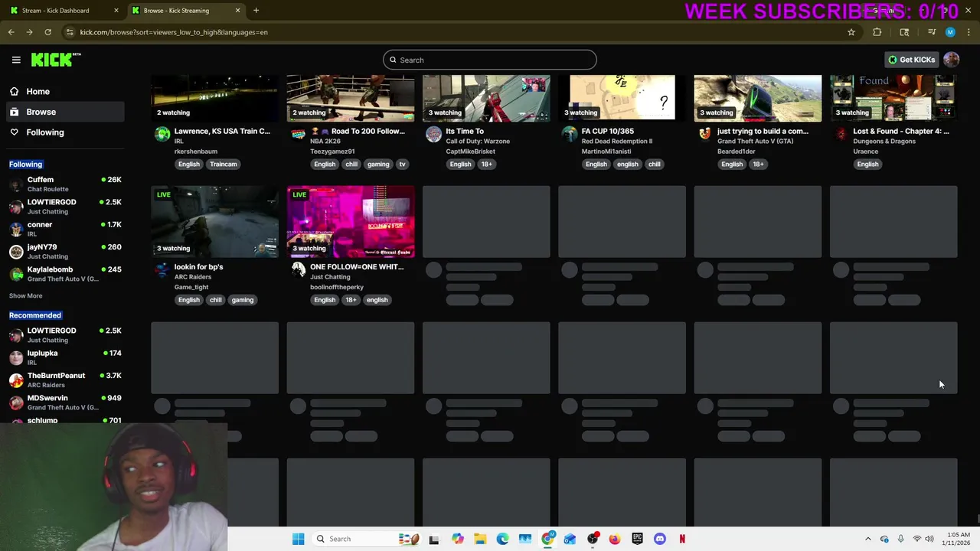980x551 pixels.
Task: Click the gaming tag under lookin for bp's
Action: tap(243, 300)
